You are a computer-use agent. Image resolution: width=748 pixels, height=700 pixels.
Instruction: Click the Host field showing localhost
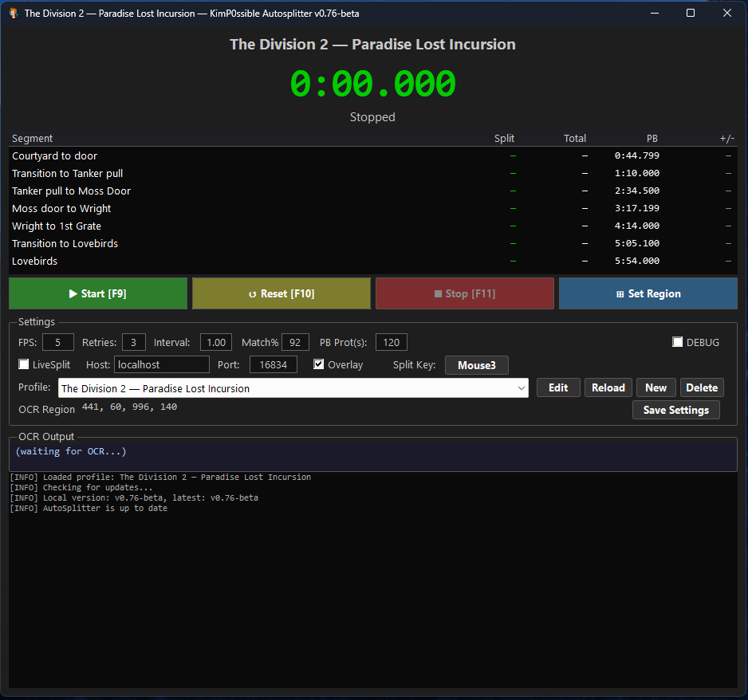click(162, 365)
